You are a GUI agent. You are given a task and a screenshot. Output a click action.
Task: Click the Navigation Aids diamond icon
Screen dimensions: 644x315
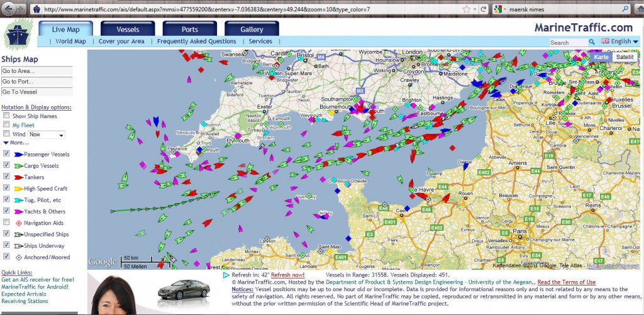18,223
